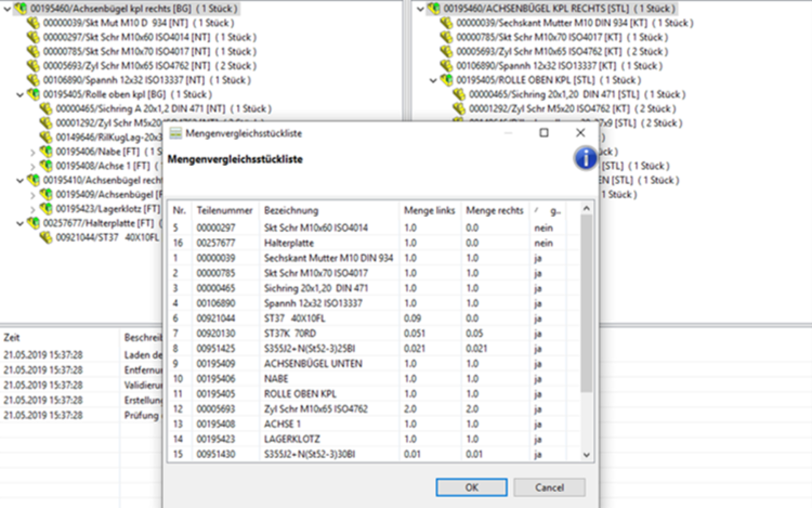Collapse the 00257677/Halterplatte [FT] node
The height and width of the screenshot is (508, 812).
pos(20,223)
